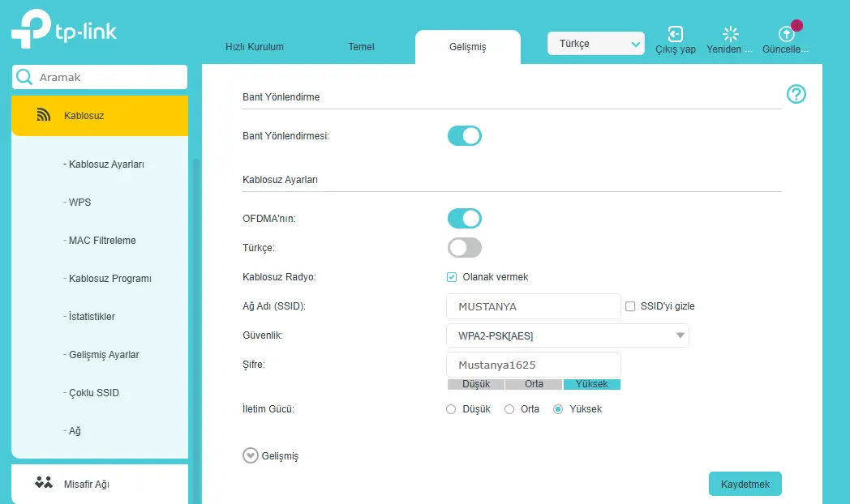Toggle the OFDMA'nın switch

pos(465,219)
